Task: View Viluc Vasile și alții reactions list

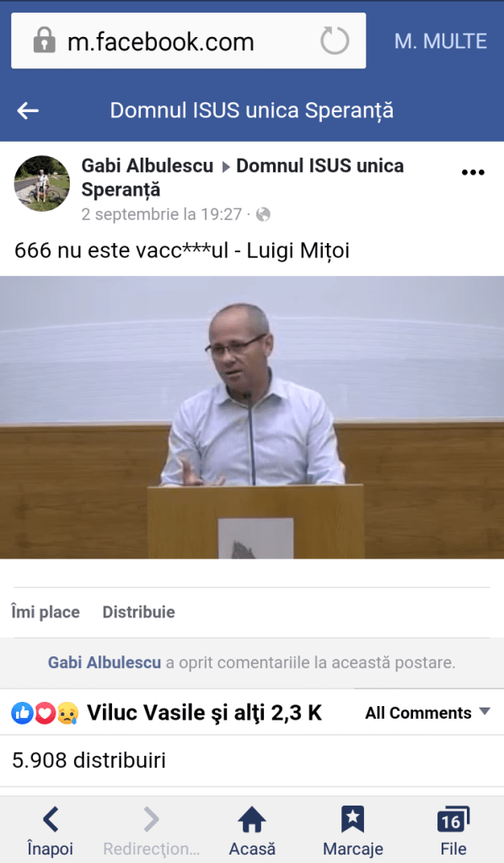Action: coord(204,713)
